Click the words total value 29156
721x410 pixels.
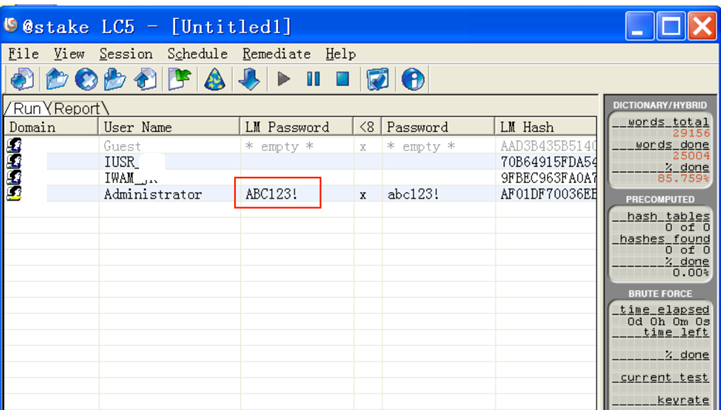691,133
